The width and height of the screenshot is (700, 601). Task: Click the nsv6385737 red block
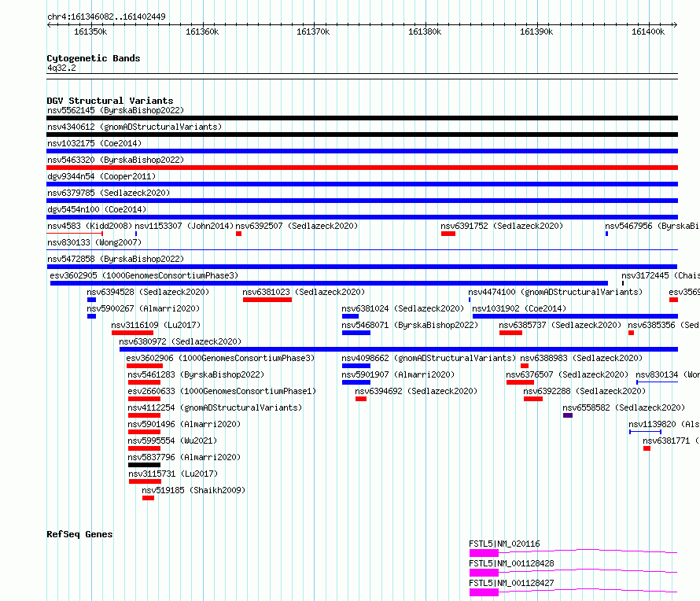tap(510, 333)
